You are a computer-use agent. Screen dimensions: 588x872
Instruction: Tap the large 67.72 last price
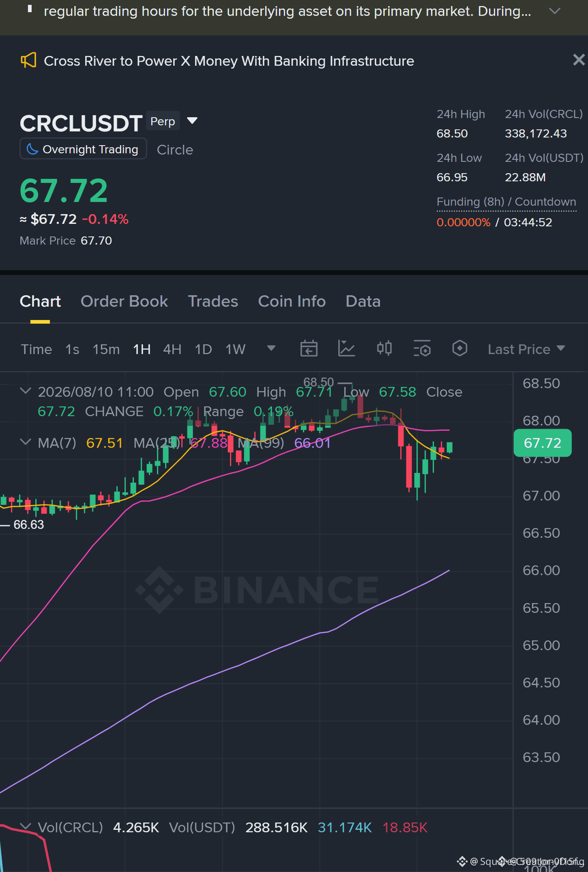coord(64,191)
